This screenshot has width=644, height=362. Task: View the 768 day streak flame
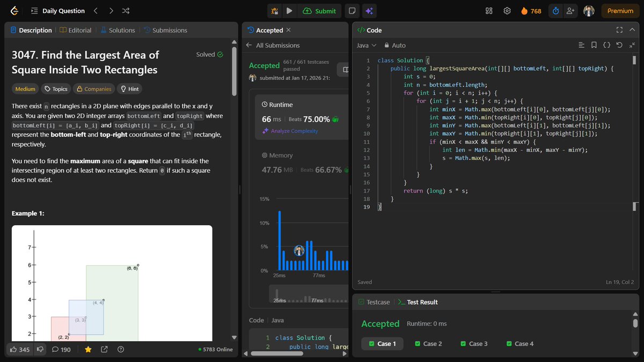[x=531, y=11]
